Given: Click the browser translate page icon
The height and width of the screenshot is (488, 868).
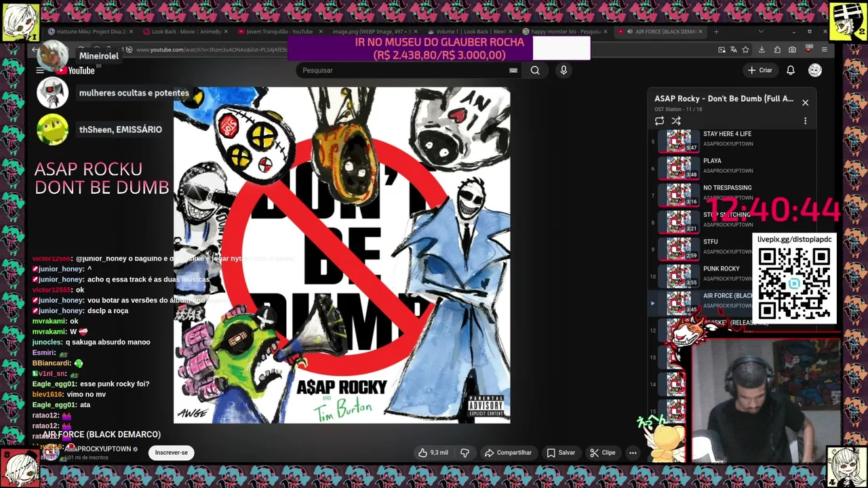Looking at the screenshot, I should pos(734,49).
